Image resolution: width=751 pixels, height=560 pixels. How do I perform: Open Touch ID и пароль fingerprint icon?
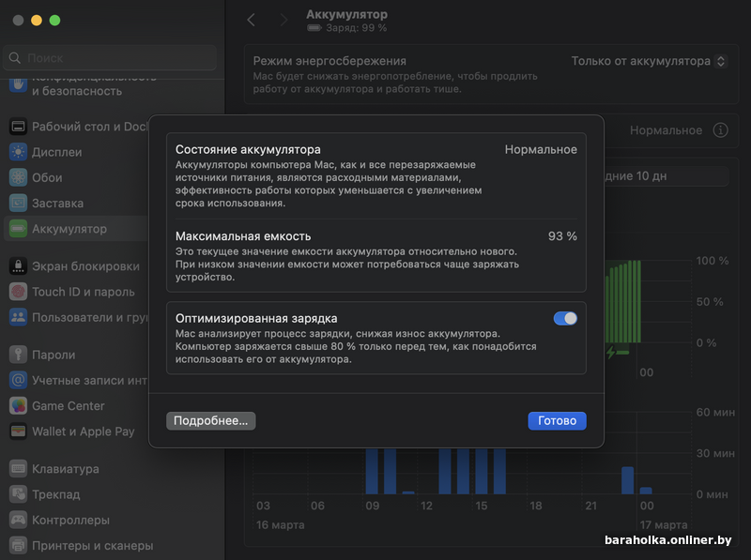point(18,292)
